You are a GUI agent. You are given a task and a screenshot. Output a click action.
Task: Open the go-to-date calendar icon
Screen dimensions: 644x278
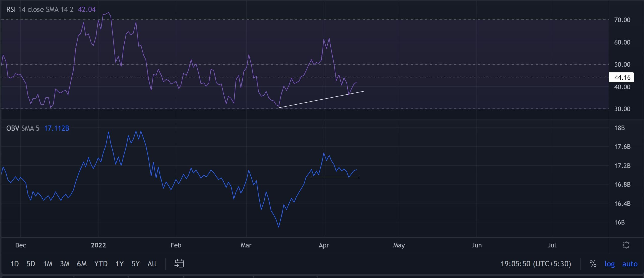point(179,264)
